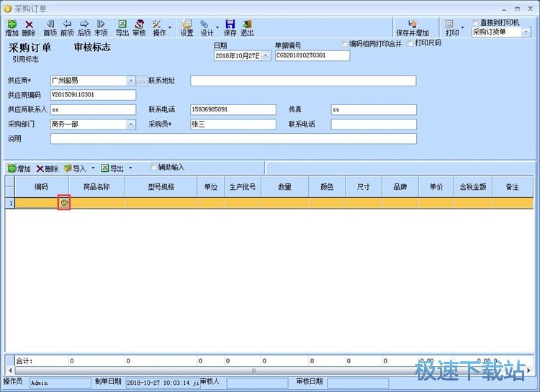Click the 颜色 column header
540x392 pixels.
coord(327,186)
